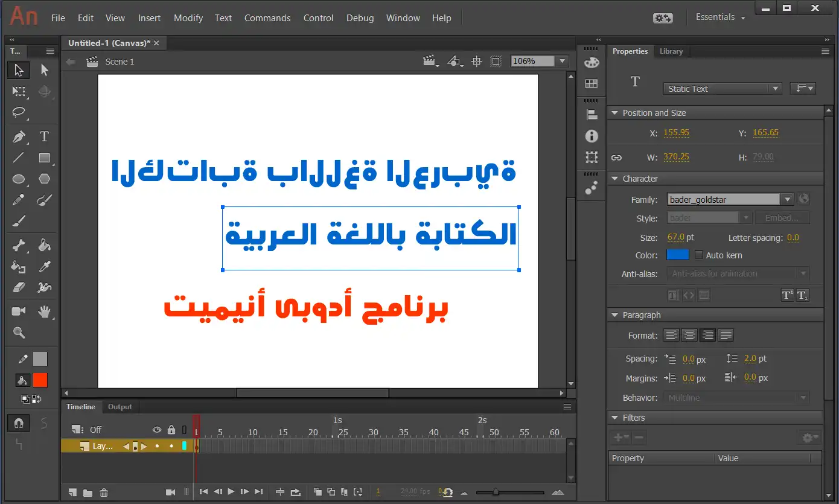This screenshot has width=839, height=504.
Task: Delete the layer with the trash icon
Action: click(104, 493)
